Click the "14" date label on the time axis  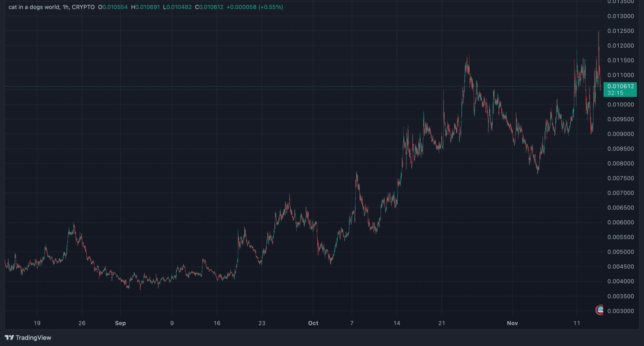pyautogui.click(x=397, y=323)
